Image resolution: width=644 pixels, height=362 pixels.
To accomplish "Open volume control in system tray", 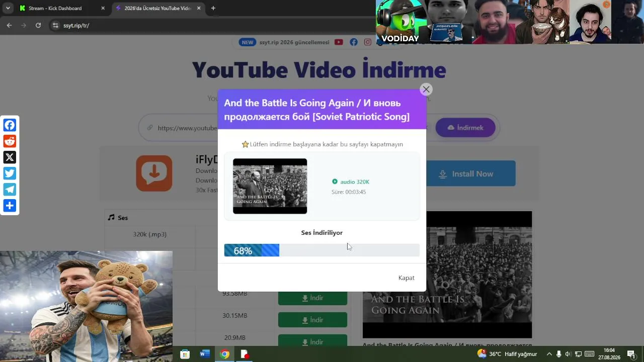I will tap(568, 354).
